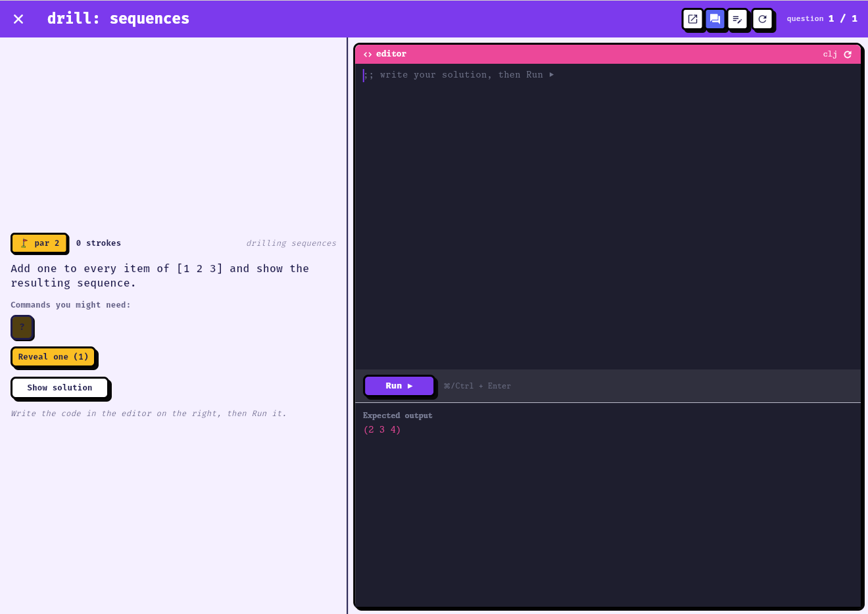This screenshot has height=614, width=868.
Task: Click the 'clj' language label
Action: 830,55
